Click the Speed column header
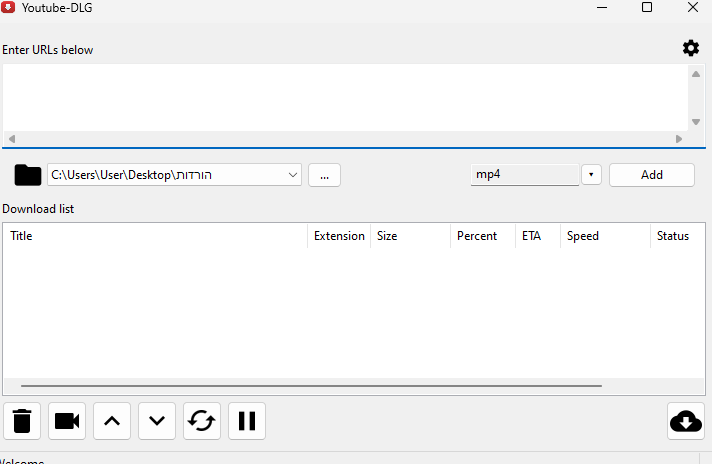The height and width of the screenshot is (464, 712). point(606,236)
